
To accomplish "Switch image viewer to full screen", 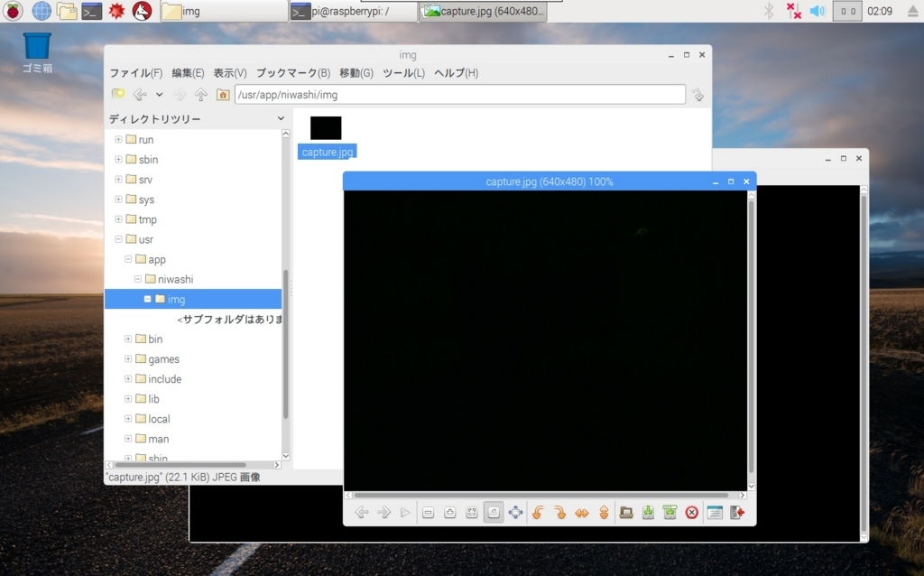I will (x=515, y=512).
